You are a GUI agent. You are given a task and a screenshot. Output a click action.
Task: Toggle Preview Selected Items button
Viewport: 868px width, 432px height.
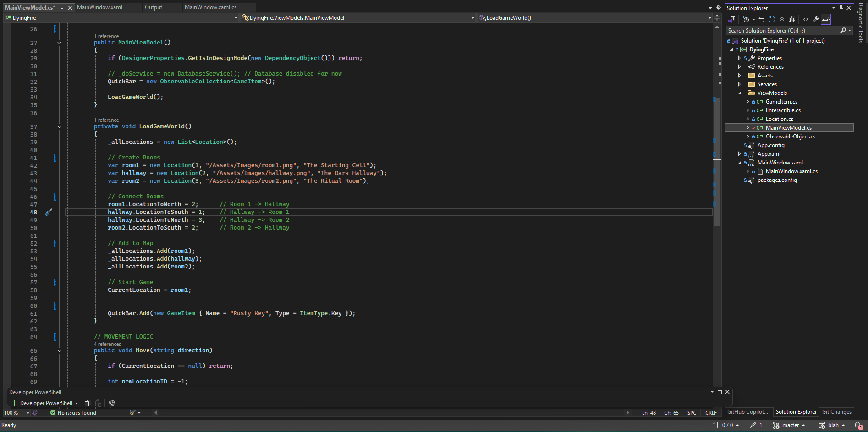click(826, 19)
